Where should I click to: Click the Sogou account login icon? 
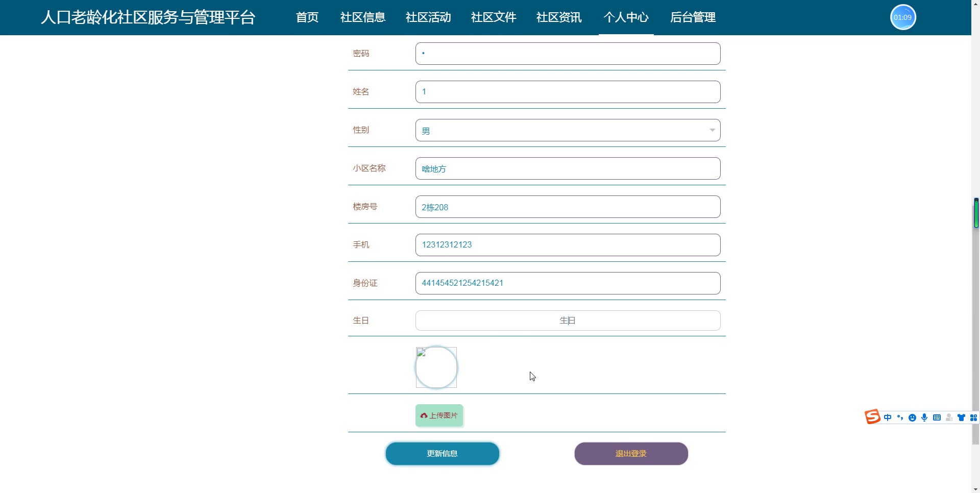coord(949,417)
